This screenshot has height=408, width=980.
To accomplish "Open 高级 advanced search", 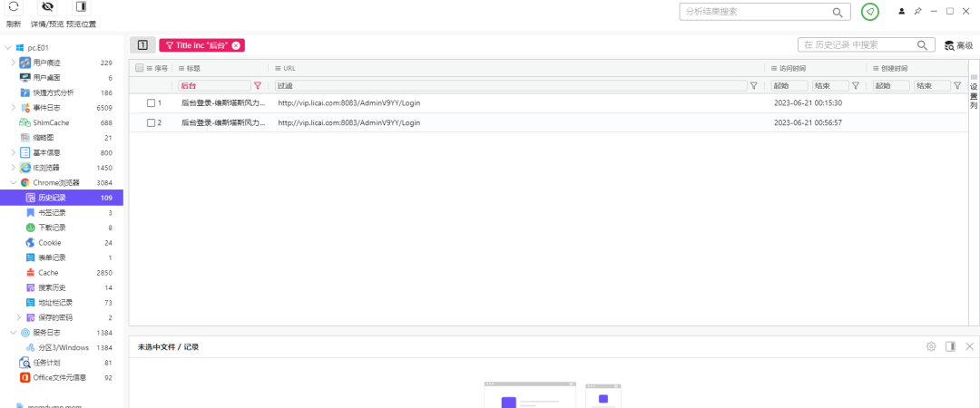I will click(959, 45).
